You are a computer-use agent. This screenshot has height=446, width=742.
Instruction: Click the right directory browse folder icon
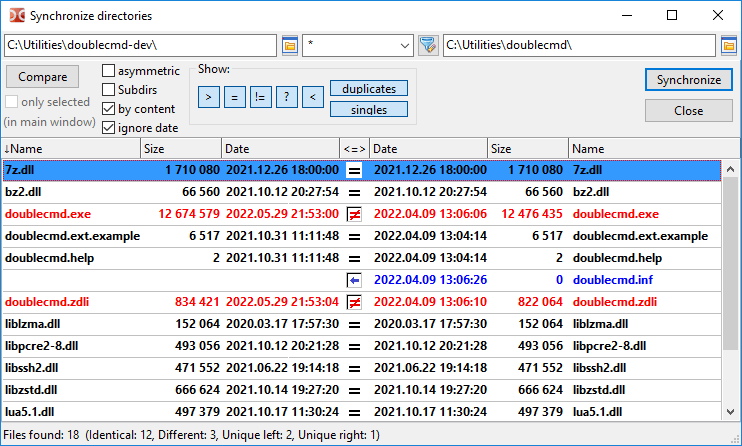729,45
